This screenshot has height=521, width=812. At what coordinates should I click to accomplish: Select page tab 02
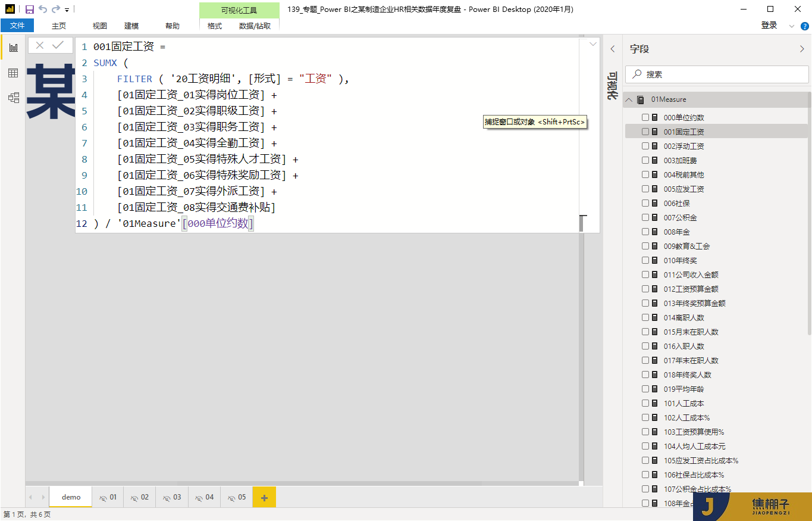click(x=140, y=497)
